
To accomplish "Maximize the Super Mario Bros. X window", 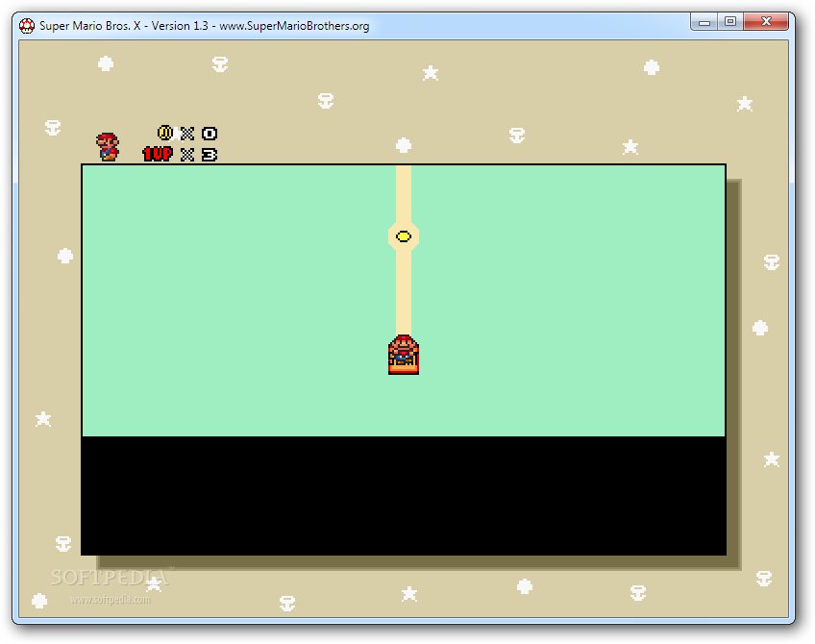I will pos(730,22).
